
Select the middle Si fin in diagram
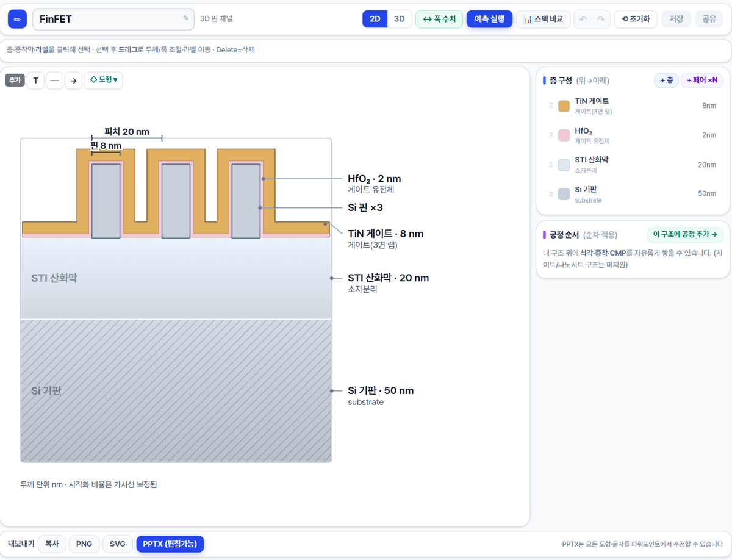pyautogui.click(x=176, y=201)
